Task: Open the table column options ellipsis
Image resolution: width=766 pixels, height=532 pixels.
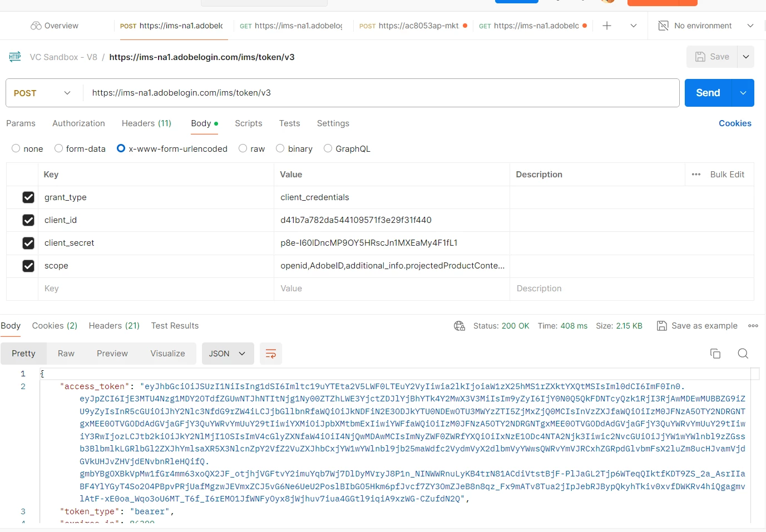Action: pos(696,175)
